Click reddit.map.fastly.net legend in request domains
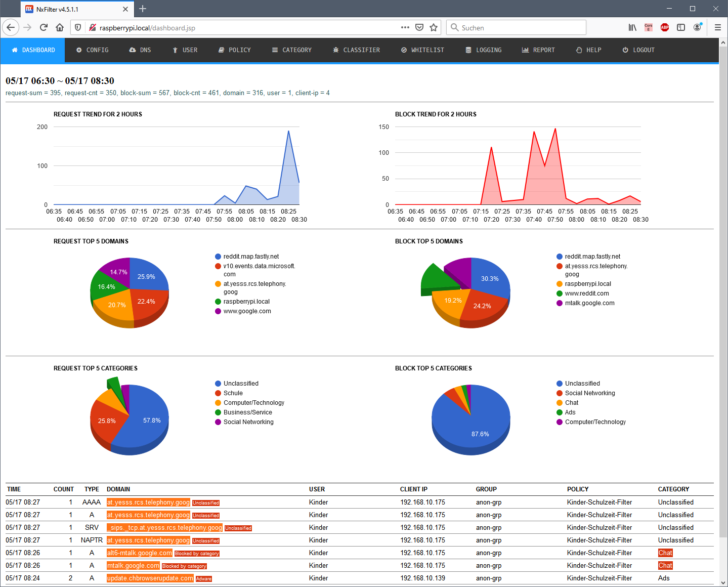This screenshot has height=587, width=728. click(x=247, y=257)
